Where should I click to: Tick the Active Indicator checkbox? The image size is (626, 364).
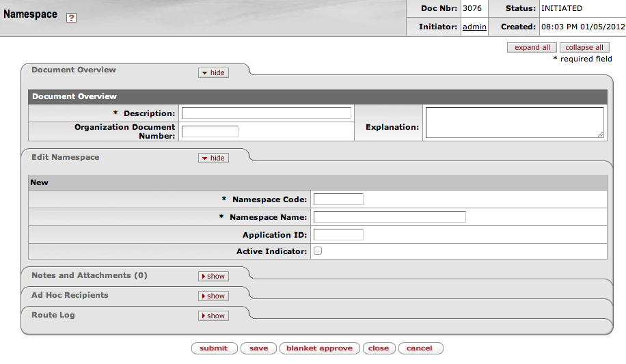click(318, 251)
